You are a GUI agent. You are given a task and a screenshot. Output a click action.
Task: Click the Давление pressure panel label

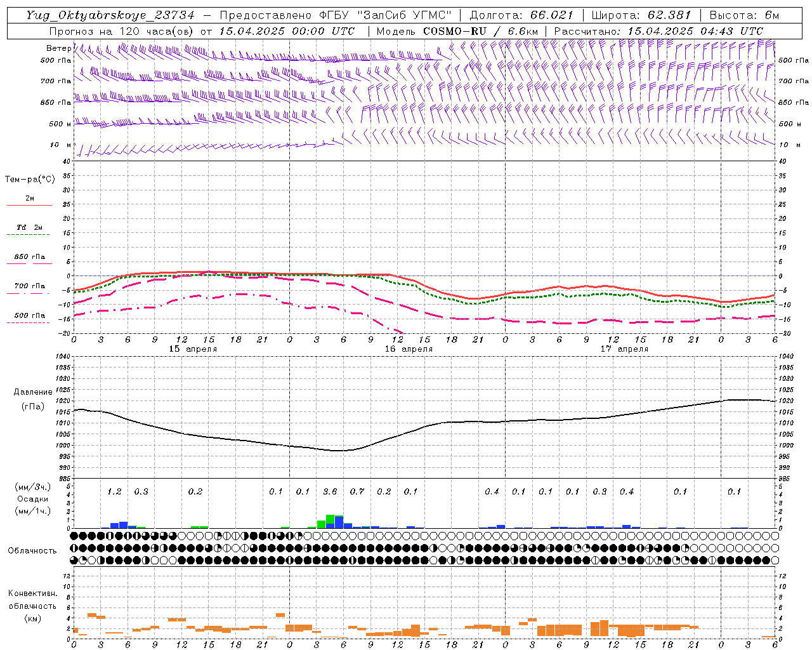33,392
